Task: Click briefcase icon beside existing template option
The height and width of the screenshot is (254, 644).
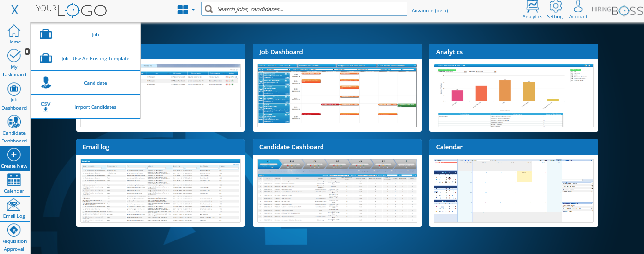Action: (x=46, y=58)
